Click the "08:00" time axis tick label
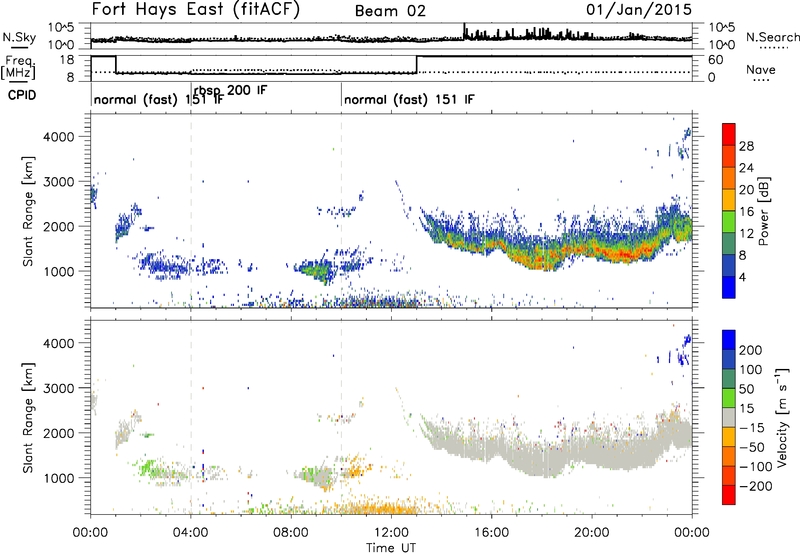The width and height of the screenshot is (800, 554). pos(290,533)
